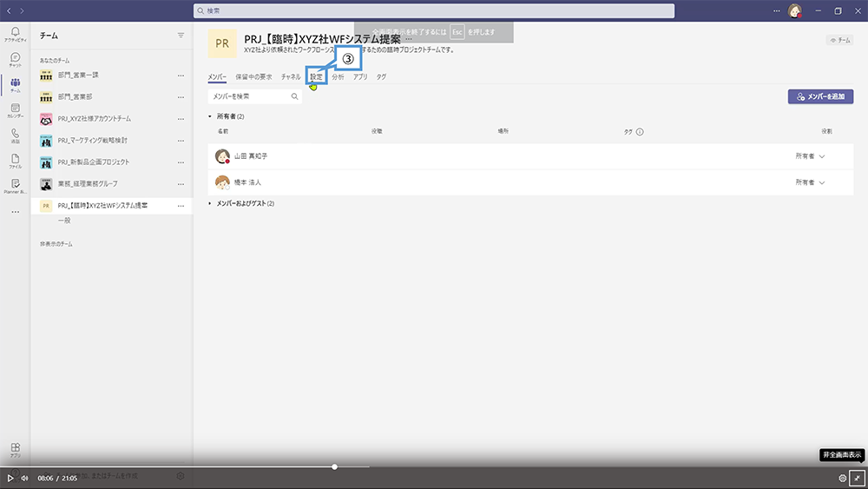Open video player settings gear
This screenshot has height=489, width=868.
pos(842,478)
